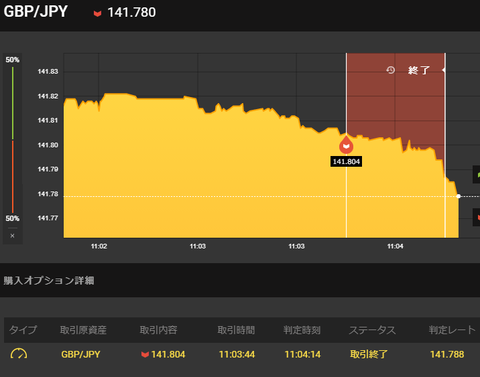Screen dimensions: 480x377
Task: Click the 11:04 time axis label
Action: coord(395,246)
